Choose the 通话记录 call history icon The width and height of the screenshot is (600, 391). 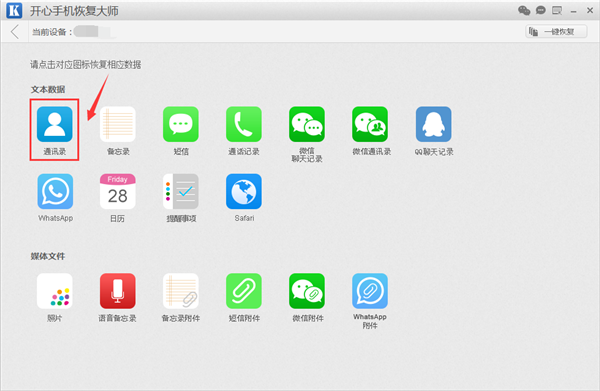(244, 124)
